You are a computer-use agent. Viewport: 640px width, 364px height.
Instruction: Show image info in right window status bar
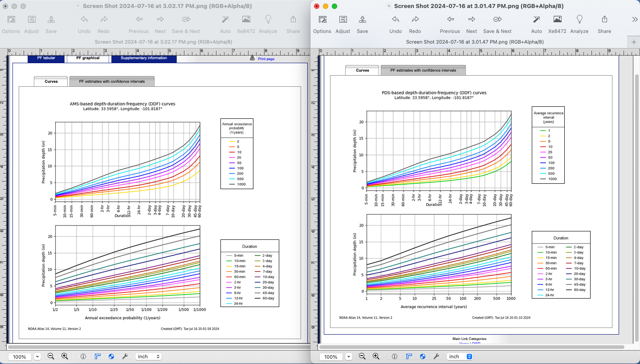[395, 356]
